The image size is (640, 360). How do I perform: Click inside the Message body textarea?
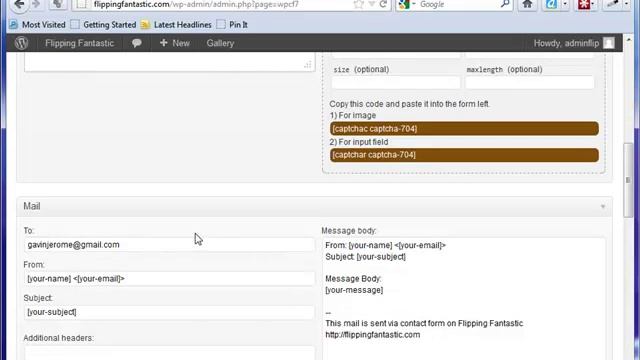[464, 299]
